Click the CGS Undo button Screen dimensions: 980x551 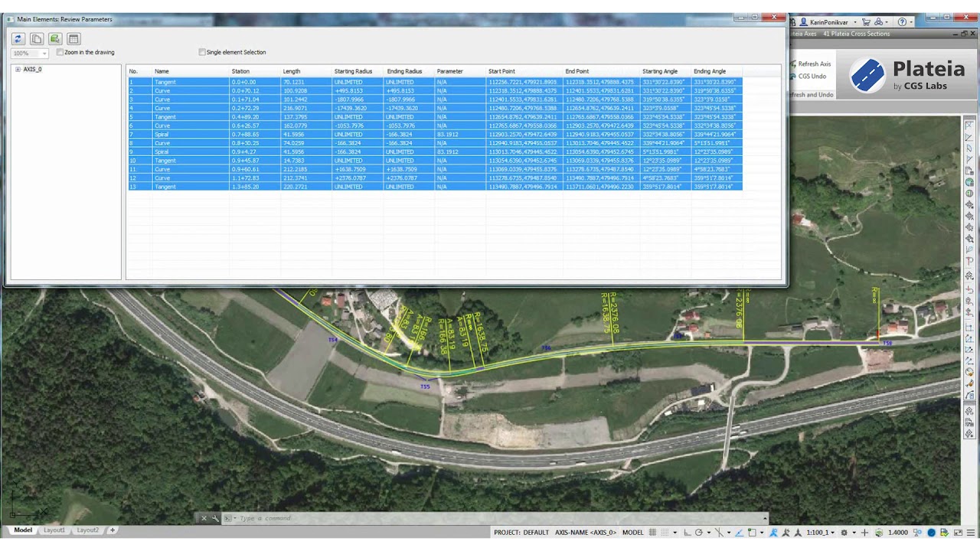coord(812,77)
